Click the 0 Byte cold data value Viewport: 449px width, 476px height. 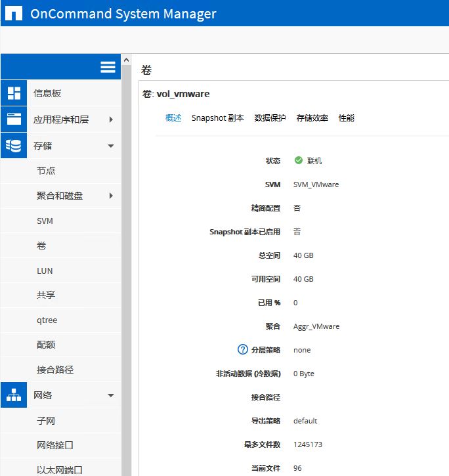point(303,374)
